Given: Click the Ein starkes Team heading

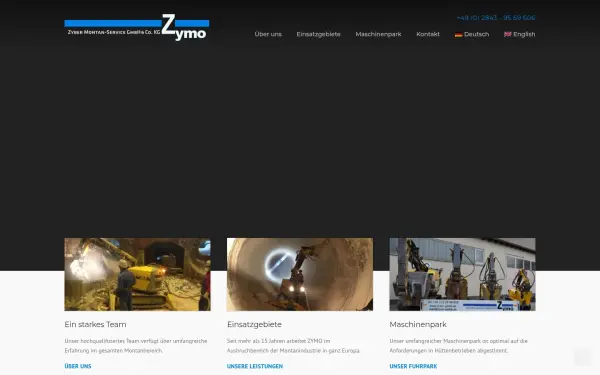Looking at the screenshot, I should tap(95, 324).
